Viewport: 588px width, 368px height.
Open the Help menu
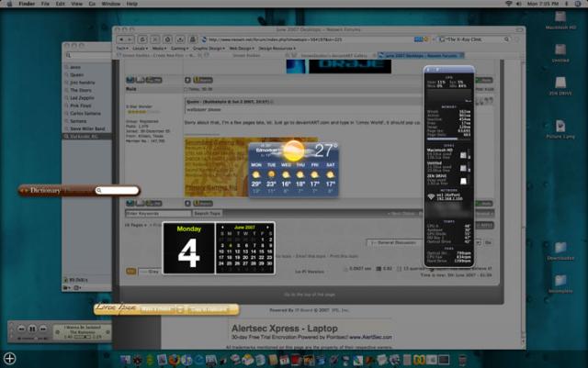[132, 4]
